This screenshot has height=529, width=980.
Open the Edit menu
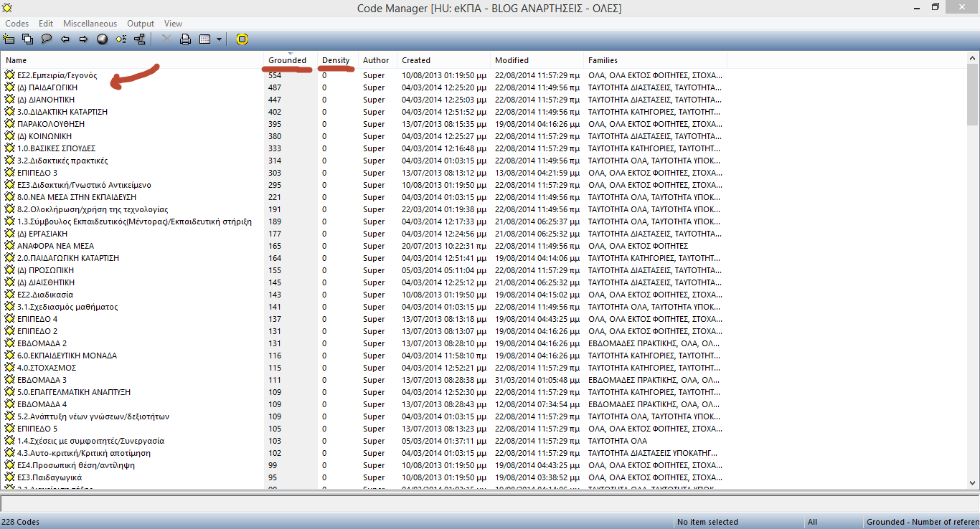(x=46, y=24)
